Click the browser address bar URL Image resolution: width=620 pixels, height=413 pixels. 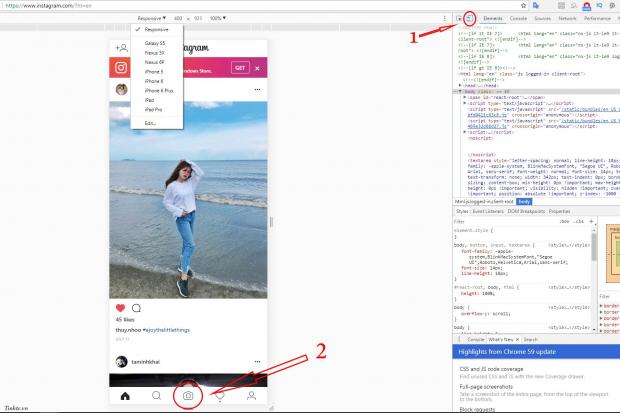click(48, 6)
